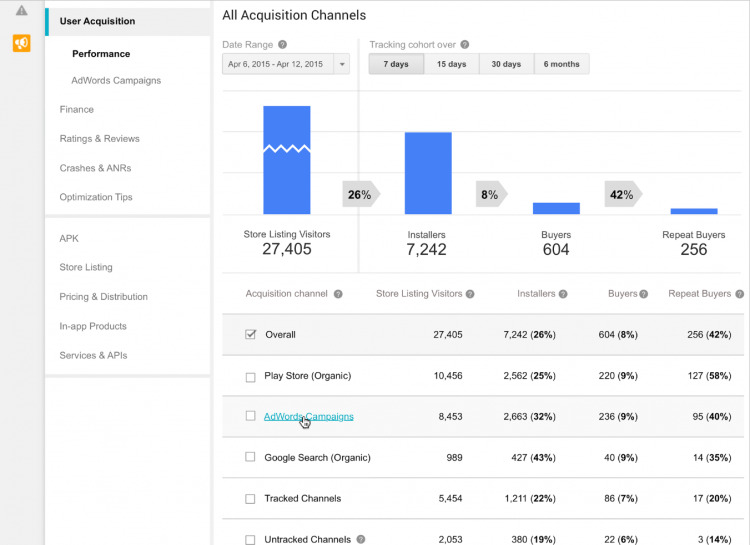
Task: Follow the AdWords Campaigns table link
Action: tap(308, 416)
